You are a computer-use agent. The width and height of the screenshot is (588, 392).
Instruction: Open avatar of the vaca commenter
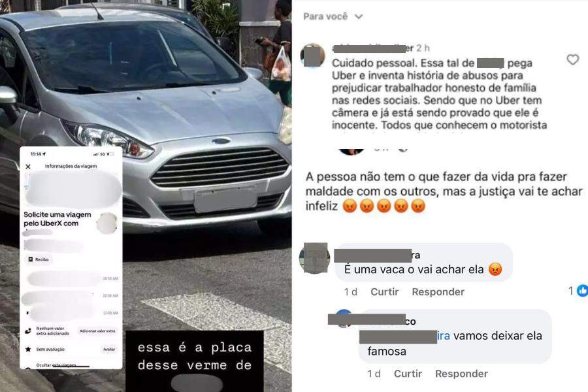(x=314, y=258)
